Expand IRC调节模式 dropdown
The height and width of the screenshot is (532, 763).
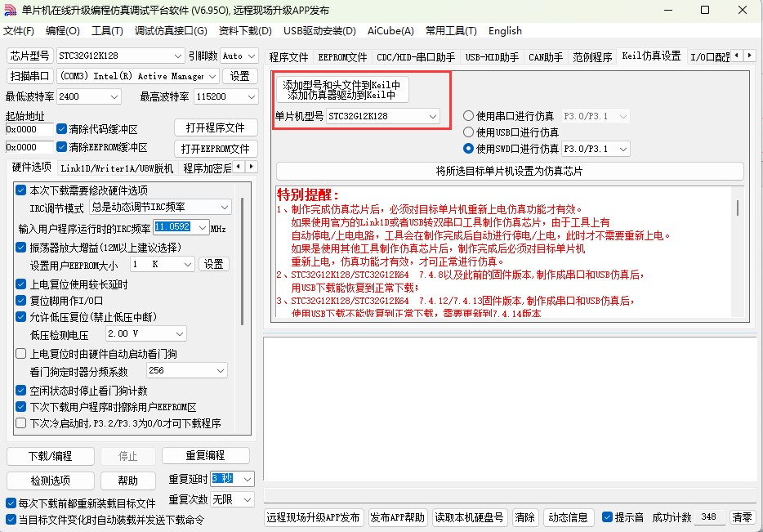225,208
